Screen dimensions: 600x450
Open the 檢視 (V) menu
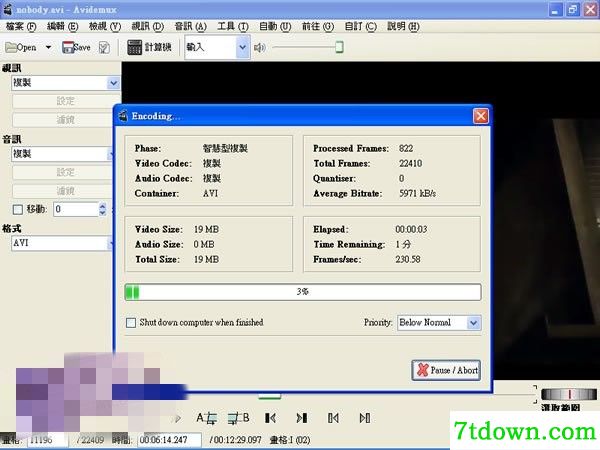coord(105,26)
